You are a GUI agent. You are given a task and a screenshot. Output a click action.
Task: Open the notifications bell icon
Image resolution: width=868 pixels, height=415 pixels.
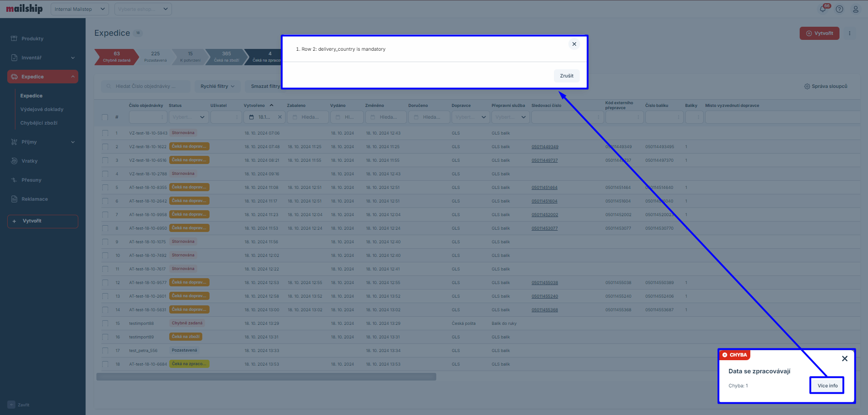click(x=823, y=9)
